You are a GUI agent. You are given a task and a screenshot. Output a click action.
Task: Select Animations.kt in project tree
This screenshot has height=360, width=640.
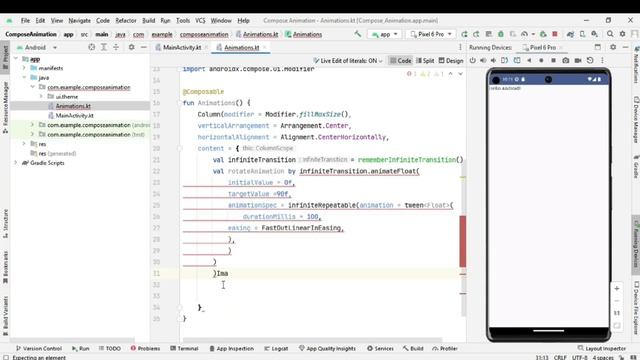point(73,106)
